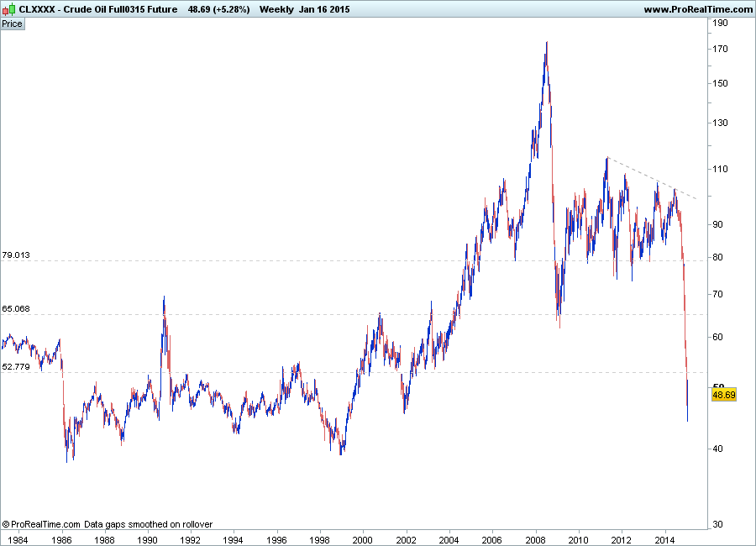The height and width of the screenshot is (546, 756).
Task: Click the 40 label on price axis
Action: tap(718, 449)
